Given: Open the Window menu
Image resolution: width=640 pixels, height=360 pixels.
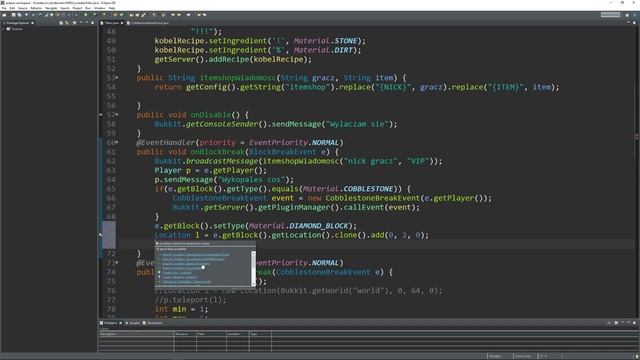Looking at the screenshot, I should [100, 8].
